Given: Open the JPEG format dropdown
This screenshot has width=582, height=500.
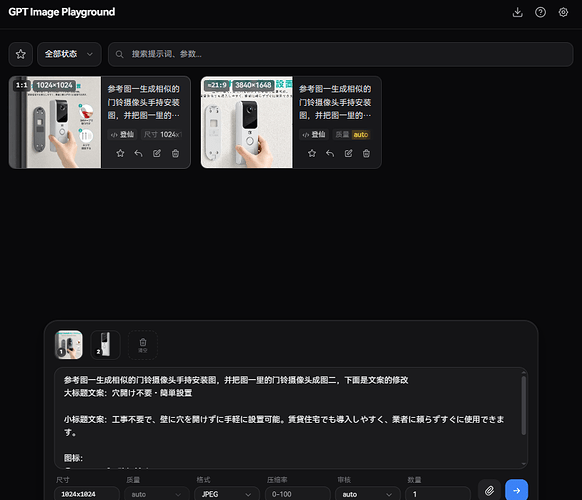Looking at the screenshot, I should (227, 494).
